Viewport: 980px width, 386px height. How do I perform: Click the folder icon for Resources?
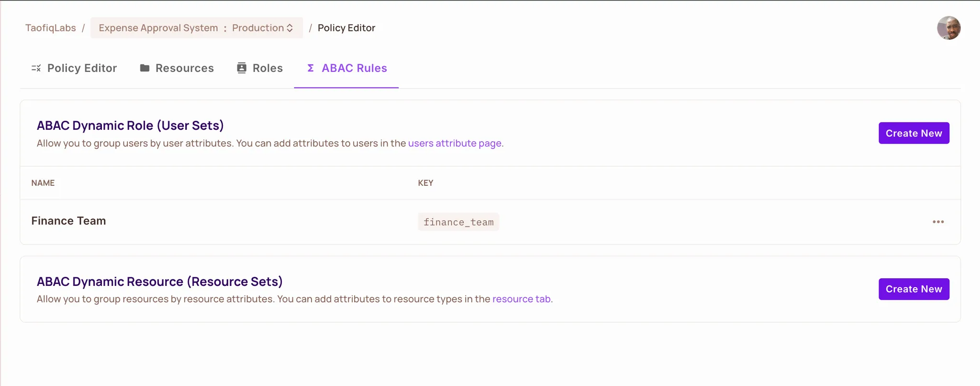pyautogui.click(x=145, y=68)
